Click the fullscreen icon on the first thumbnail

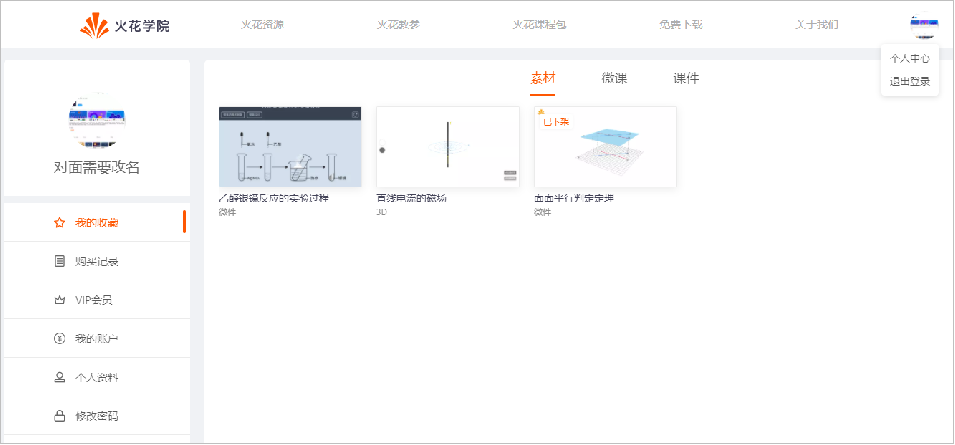tap(356, 114)
